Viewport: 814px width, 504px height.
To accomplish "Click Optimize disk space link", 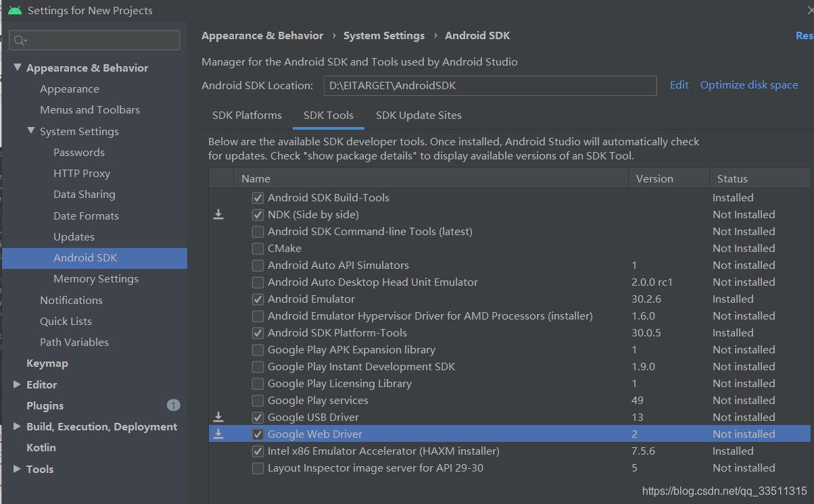I will coord(749,85).
